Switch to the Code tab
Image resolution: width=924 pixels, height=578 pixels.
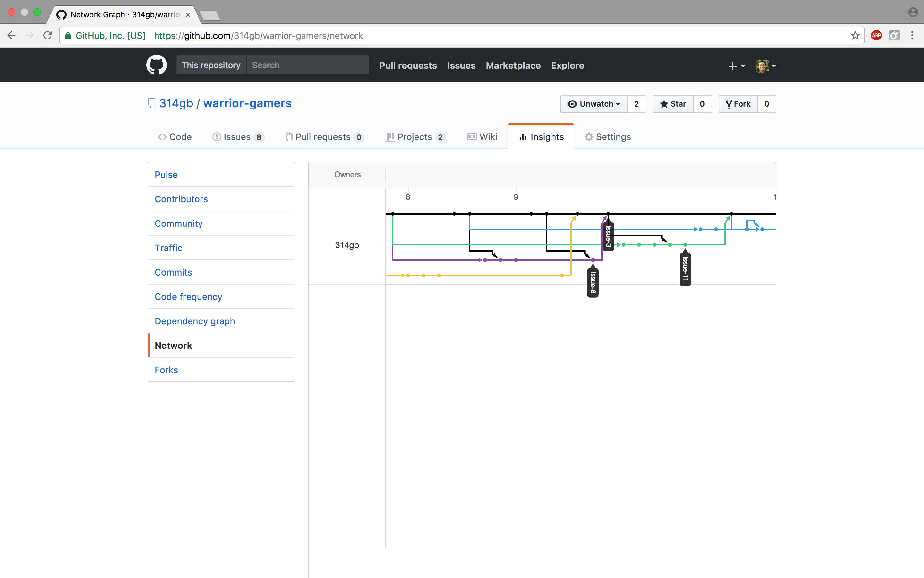tap(175, 137)
